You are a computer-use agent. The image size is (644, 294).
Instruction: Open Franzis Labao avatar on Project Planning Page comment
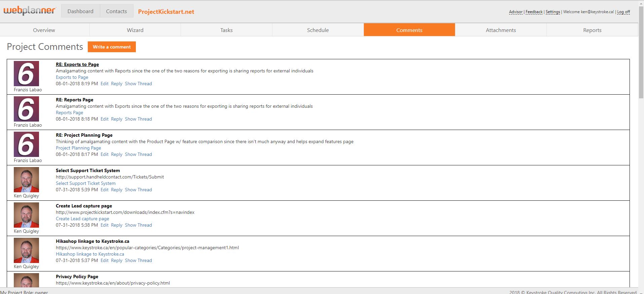pos(26,144)
